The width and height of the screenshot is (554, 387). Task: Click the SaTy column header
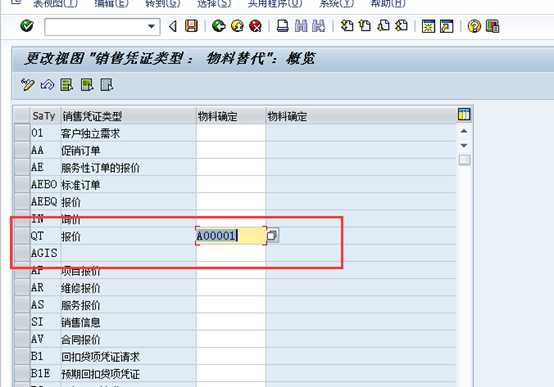pyautogui.click(x=45, y=116)
